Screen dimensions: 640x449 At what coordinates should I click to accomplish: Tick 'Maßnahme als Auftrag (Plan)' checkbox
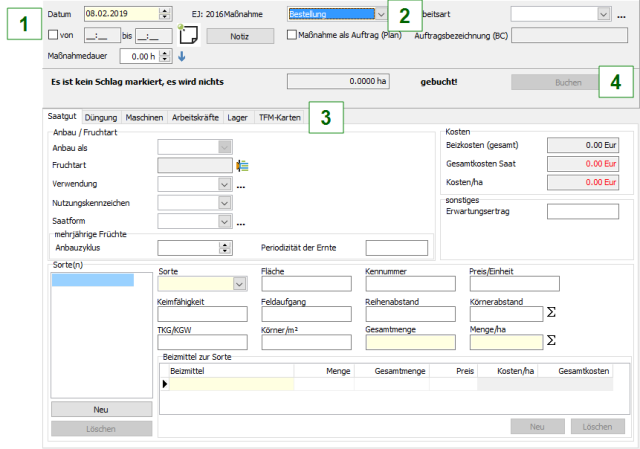[x=292, y=35]
